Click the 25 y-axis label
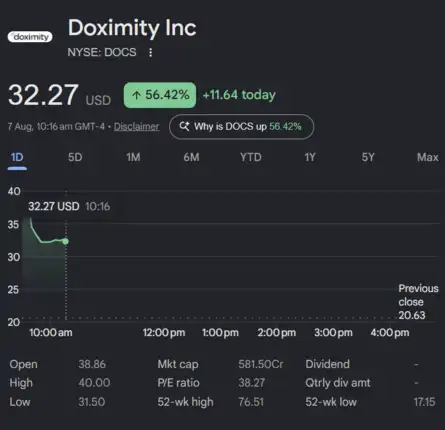Screen dimensions: 445x430 tap(13, 289)
